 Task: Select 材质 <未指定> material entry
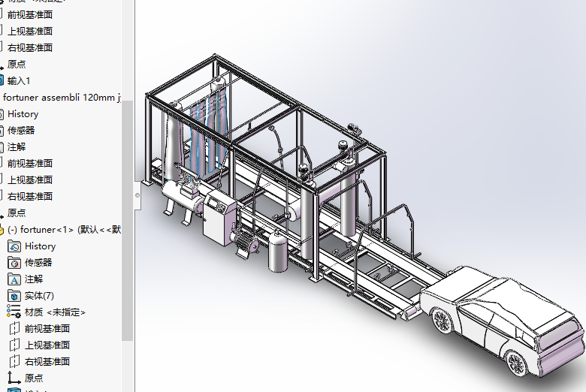pyautogui.click(x=55, y=312)
